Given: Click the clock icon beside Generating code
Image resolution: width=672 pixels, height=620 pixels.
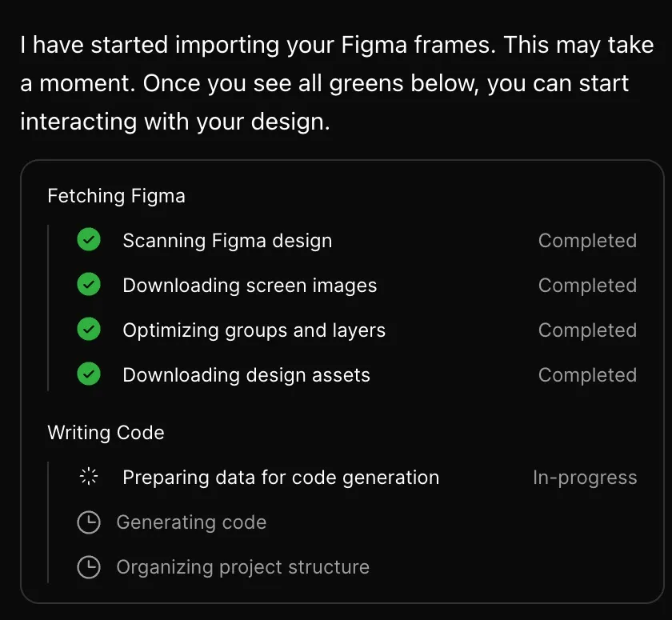Looking at the screenshot, I should [89, 522].
